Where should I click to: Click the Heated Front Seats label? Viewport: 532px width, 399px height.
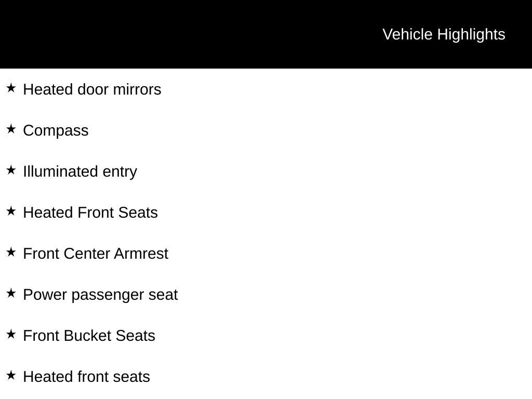coord(90,212)
